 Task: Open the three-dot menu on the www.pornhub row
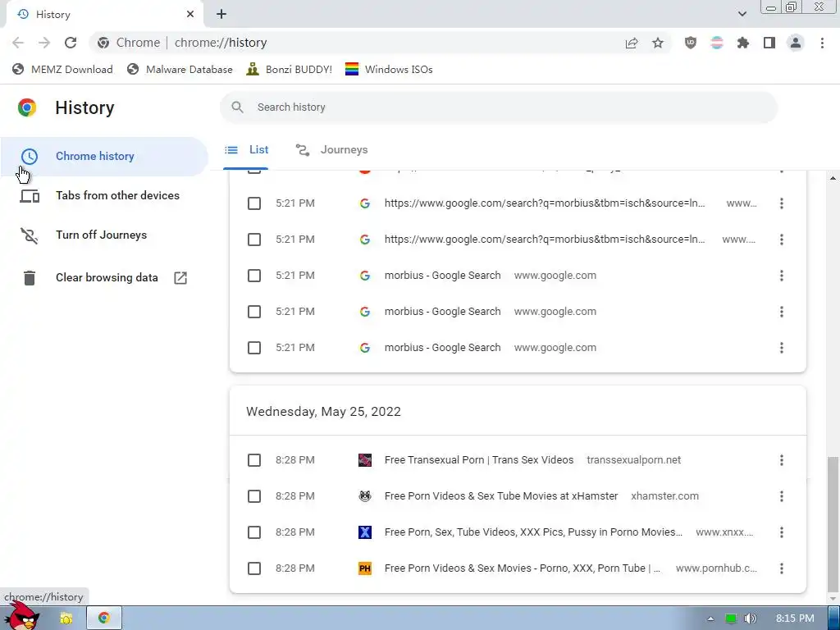782,568
